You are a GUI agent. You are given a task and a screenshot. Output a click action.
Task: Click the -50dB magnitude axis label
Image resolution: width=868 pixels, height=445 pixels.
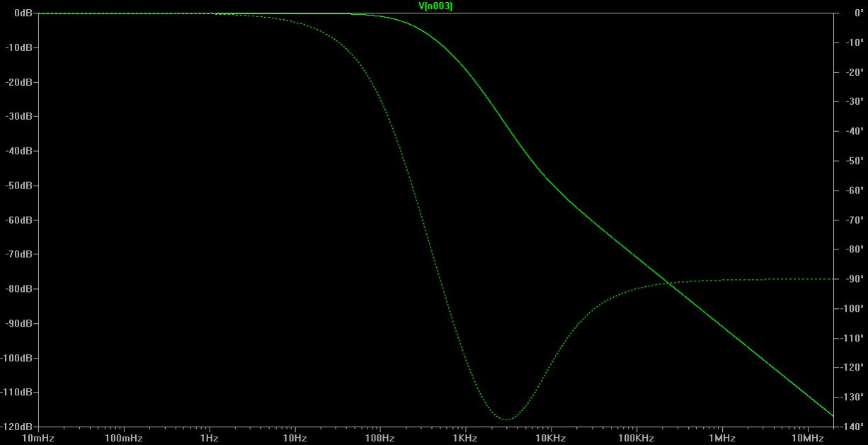pyautogui.click(x=20, y=186)
